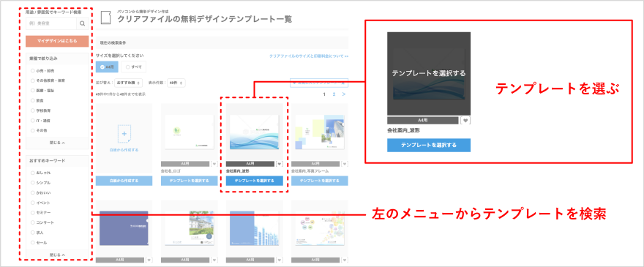Viewport: 644px width, 267px height.
Task: Select the 学校教育 radio option
Action: click(x=32, y=110)
